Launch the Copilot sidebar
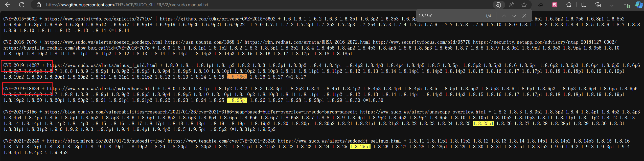The width and height of the screenshot is (644, 161). [639, 5]
